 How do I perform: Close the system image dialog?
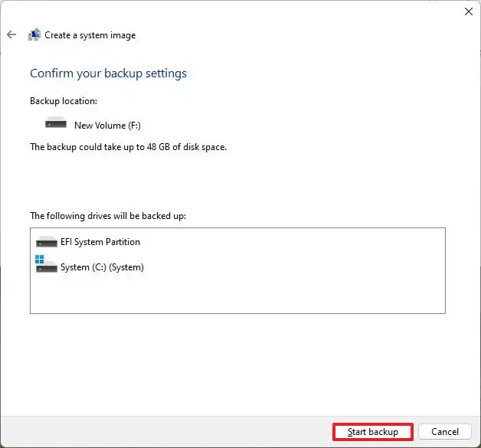click(469, 11)
